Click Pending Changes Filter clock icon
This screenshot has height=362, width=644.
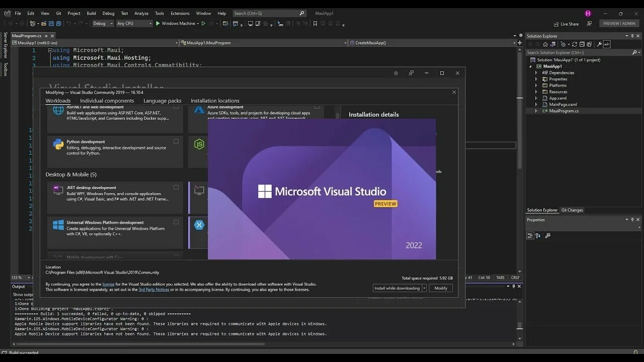(x=563, y=44)
